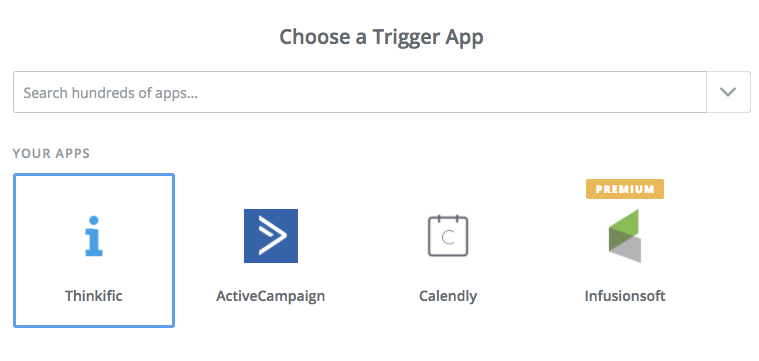Click the Thinkific app name label

coord(93,296)
